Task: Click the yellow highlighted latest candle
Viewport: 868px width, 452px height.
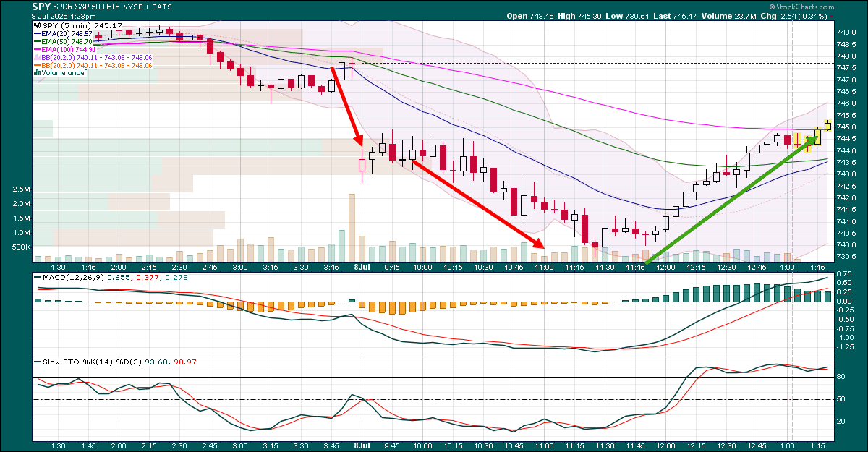Action: 827,125
